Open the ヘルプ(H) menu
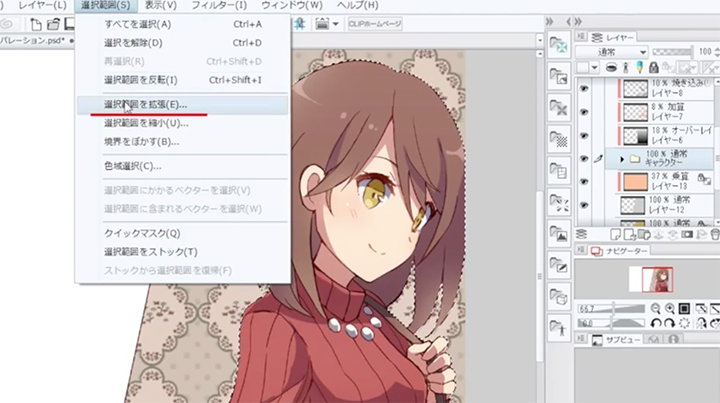The width and height of the screenshot is (720, 403). point(358,6)
